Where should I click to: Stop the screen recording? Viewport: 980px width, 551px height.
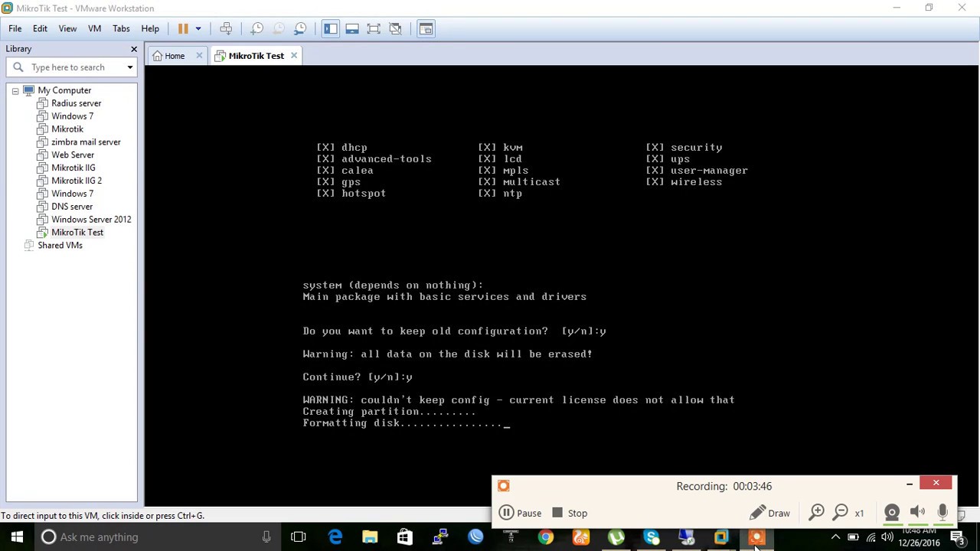pyautogui.click(x=570, y=514)
